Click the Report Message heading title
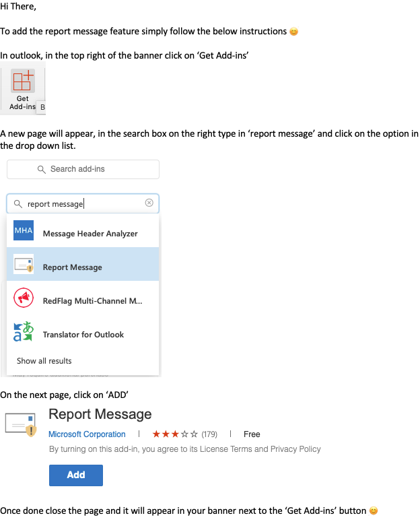The height and width of the screenshot is (530, 420). pyautogui.click(x=100, y=414)
